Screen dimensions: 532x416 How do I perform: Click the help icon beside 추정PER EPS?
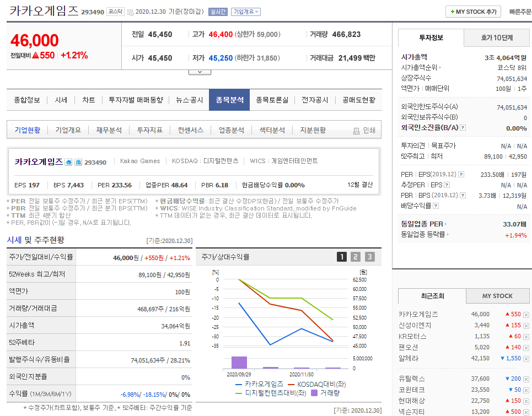pos(447,185)
